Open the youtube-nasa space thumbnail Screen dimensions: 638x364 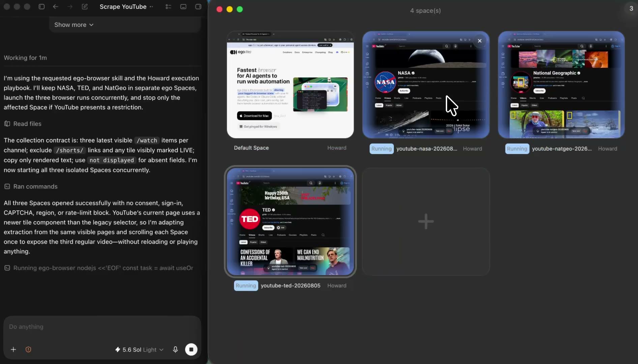(x=426, y=85)
